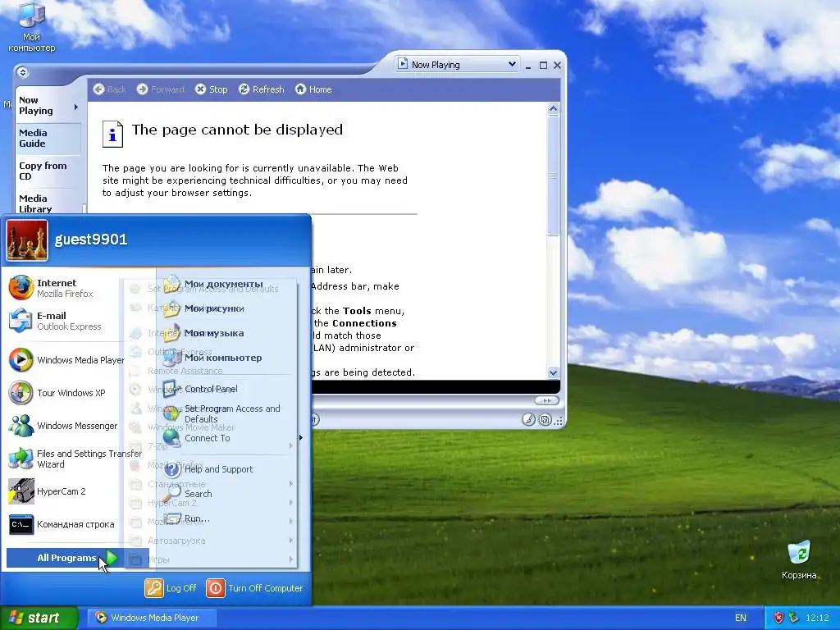Open Windows Messenger

click(64, 426)
